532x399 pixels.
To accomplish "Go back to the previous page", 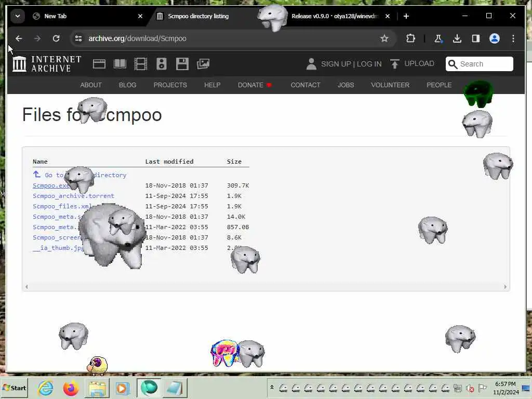I will tap(19, 38).
